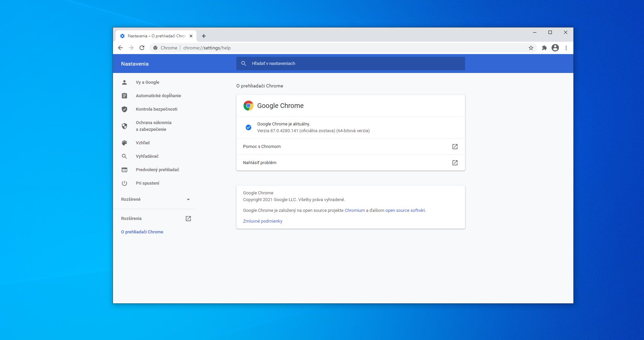Open the Zmluvné podmienky link

[263, 221]
